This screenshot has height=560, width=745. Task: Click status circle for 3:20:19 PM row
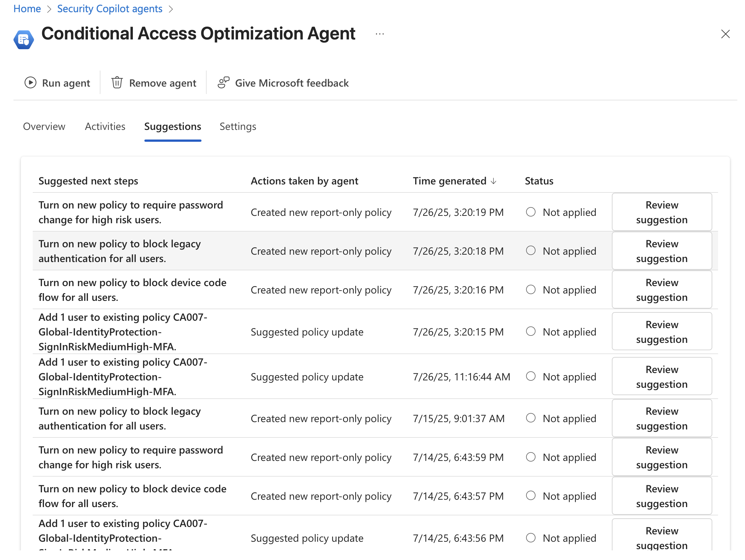pyautogui.click(x=531, y=212)
